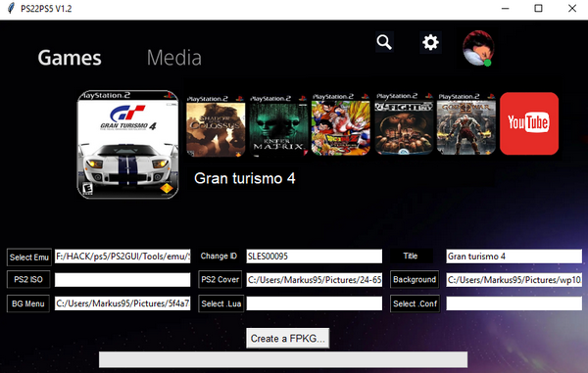Focus the Change ID field SLES00095
This screenshot has width=588, height=373.
point(315,256)
